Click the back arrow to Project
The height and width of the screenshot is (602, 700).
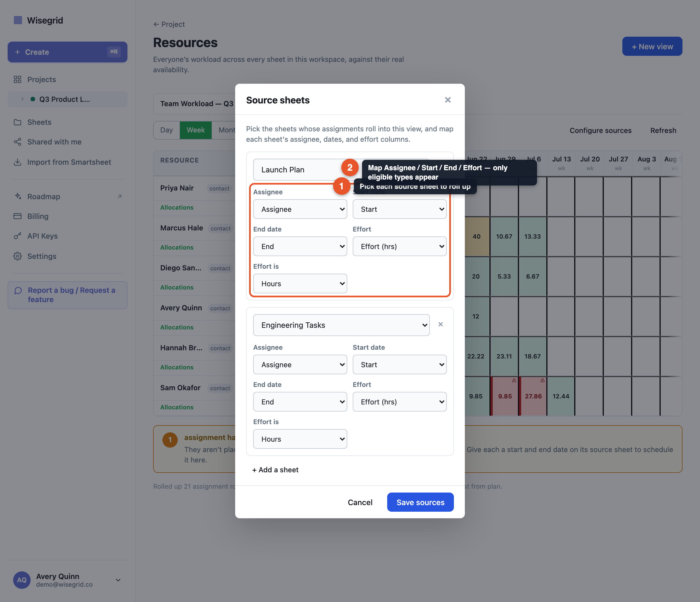[x=156, y=24]
